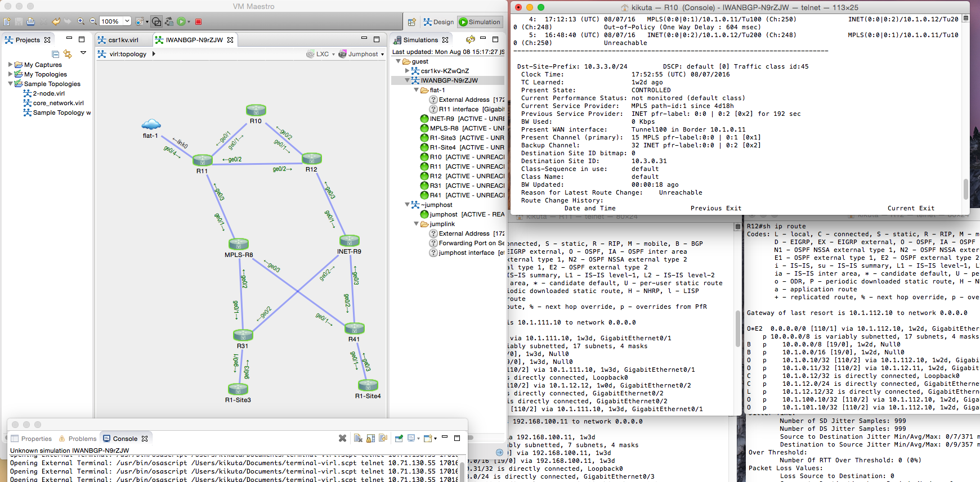
Task: Toggle Link with Editor in Projects panel
Action: (68, 54)
